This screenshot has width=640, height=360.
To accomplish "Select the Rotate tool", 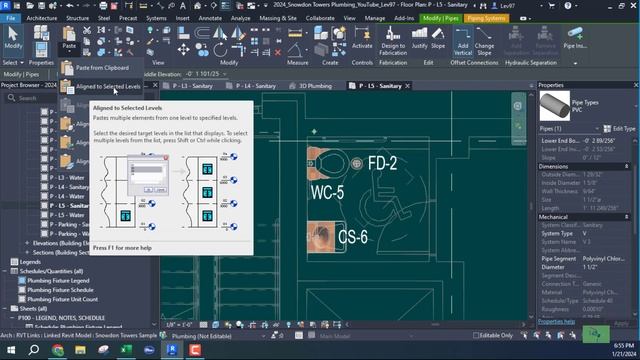I will [220, 50].
